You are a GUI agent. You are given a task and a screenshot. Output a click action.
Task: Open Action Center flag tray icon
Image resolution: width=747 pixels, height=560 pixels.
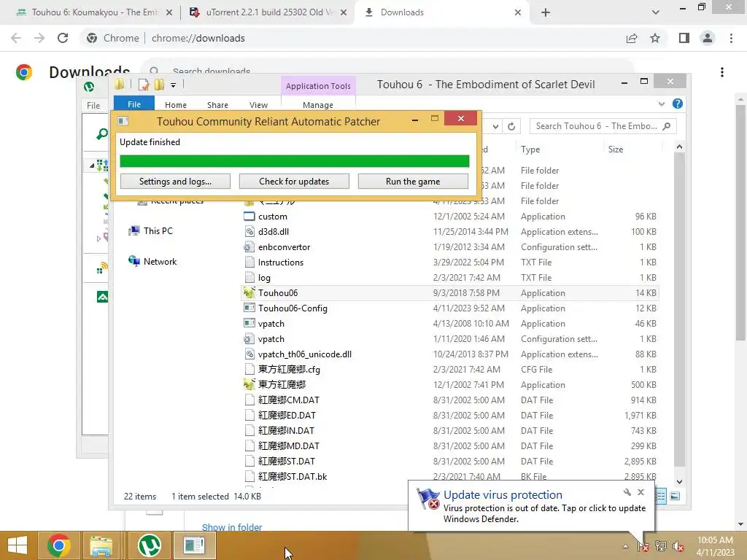[x=643, y=545]
